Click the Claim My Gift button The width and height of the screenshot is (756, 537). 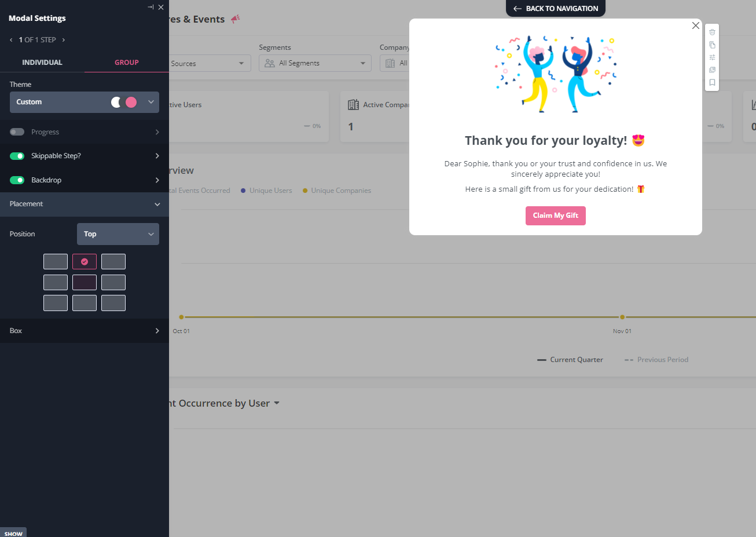[556, 215]
